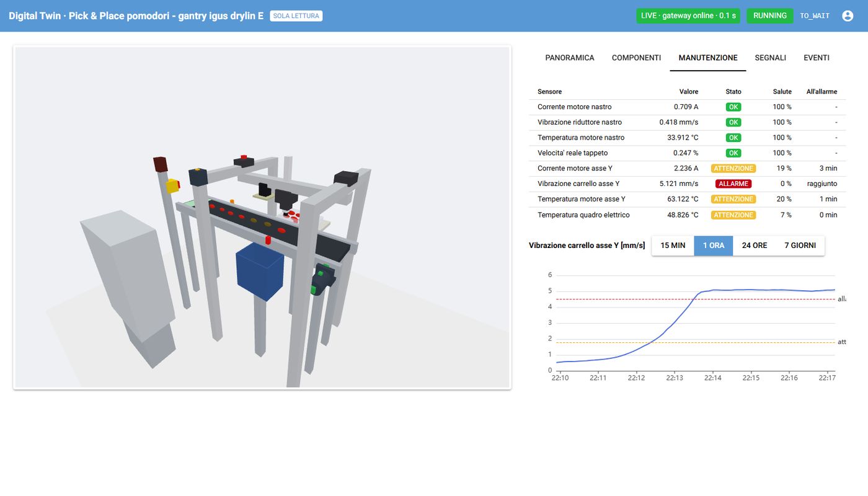Click the LIVE gateway online chip
The height and width of the screenshot is (496, 868).
pyautogui.click(x=688, y=16)
